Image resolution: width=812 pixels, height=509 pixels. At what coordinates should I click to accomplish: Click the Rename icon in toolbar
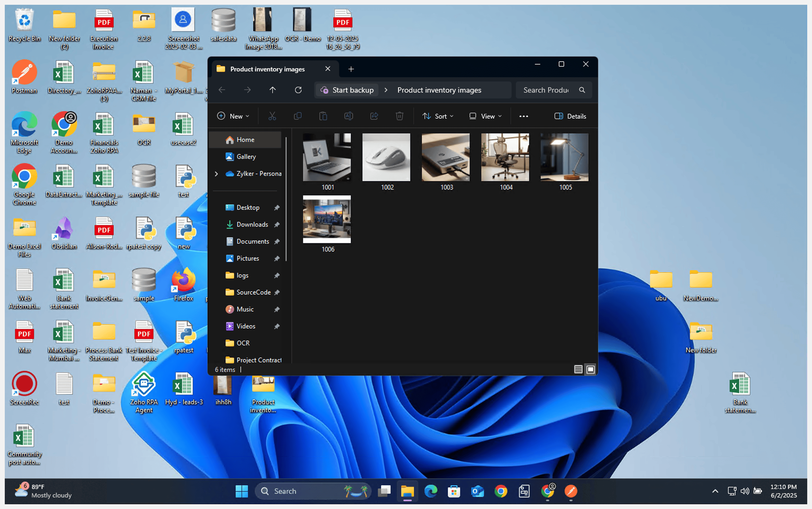348,116
